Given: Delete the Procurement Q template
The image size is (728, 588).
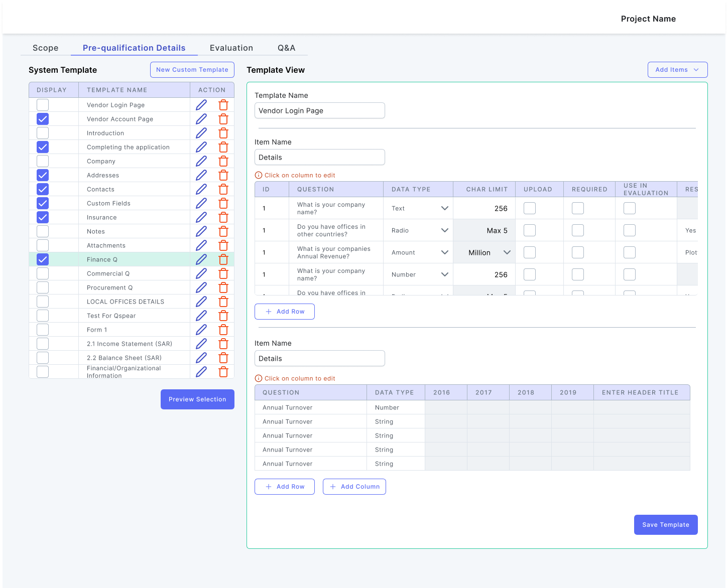Looking at the screenshot, I should click(x=223, y=287).
